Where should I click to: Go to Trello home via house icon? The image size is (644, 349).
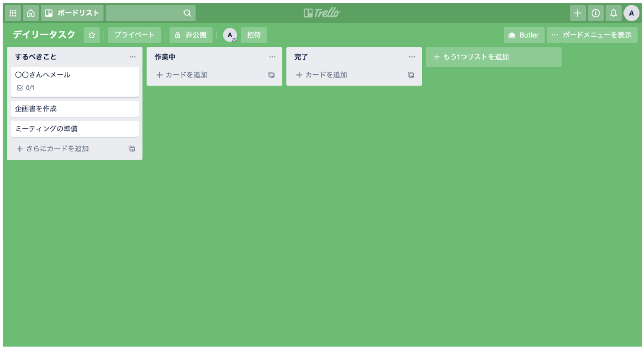pos(31,13)
